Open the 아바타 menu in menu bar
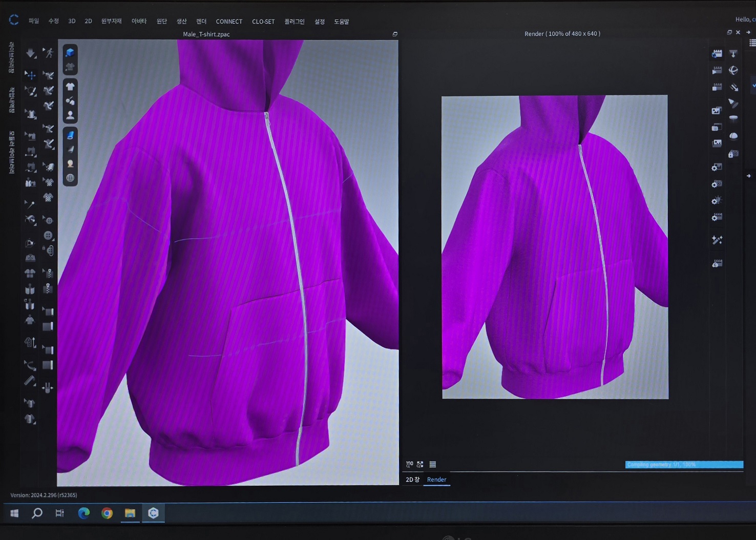 (x=139, y=22)
